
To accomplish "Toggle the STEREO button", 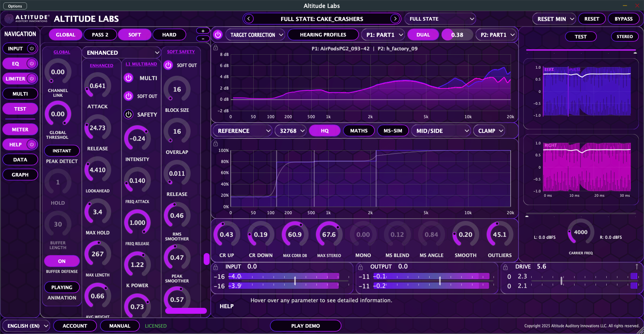I will [x=625, y=36].
